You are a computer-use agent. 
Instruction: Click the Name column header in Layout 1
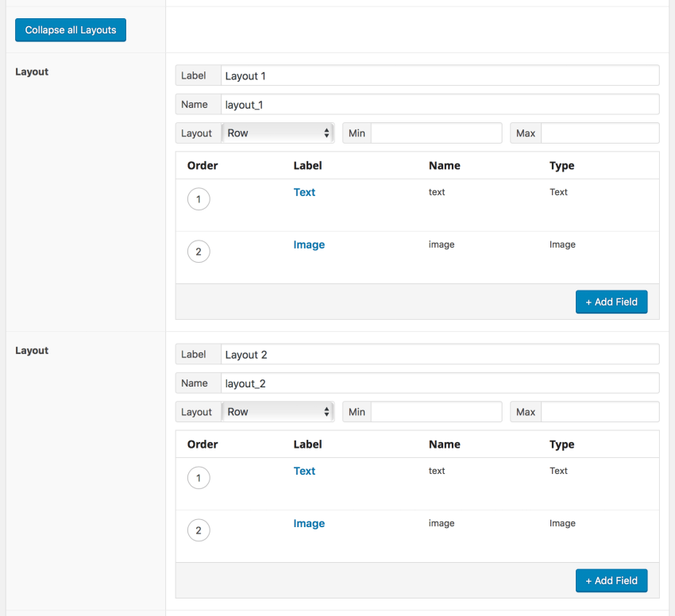[x=444, y=166]
